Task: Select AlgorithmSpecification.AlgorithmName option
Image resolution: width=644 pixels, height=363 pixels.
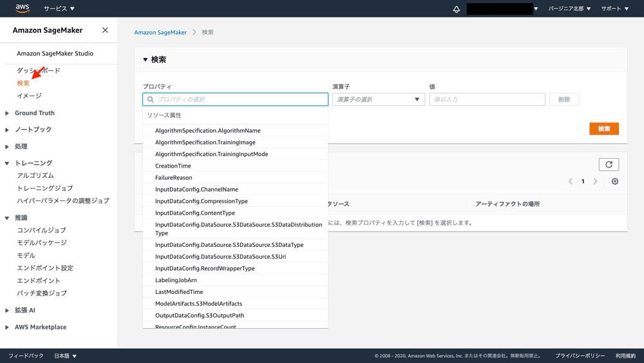Action: [235, 130]
